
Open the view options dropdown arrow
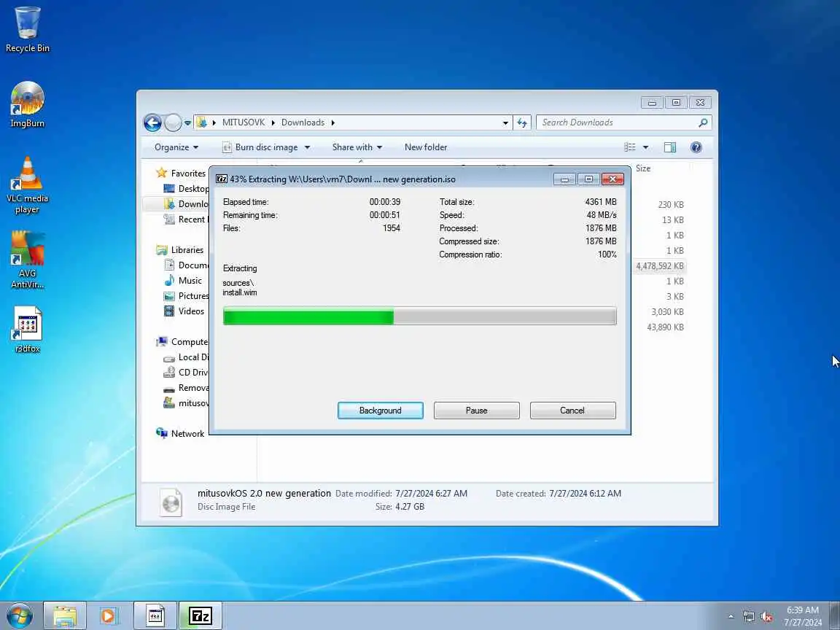645,147
